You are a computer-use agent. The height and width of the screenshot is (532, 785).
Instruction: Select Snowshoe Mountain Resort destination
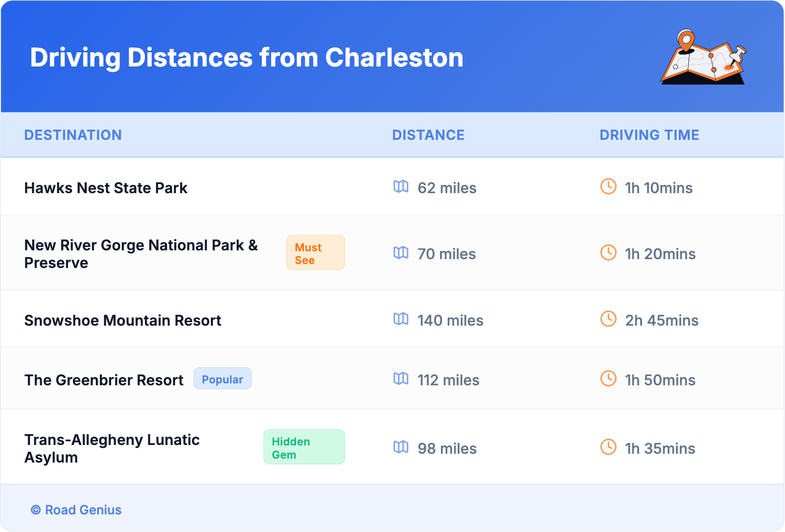pos(122,321)
